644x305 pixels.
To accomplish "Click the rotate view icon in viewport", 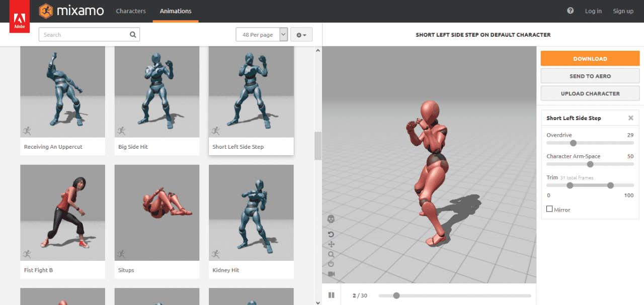I will (x=331, y=234).
